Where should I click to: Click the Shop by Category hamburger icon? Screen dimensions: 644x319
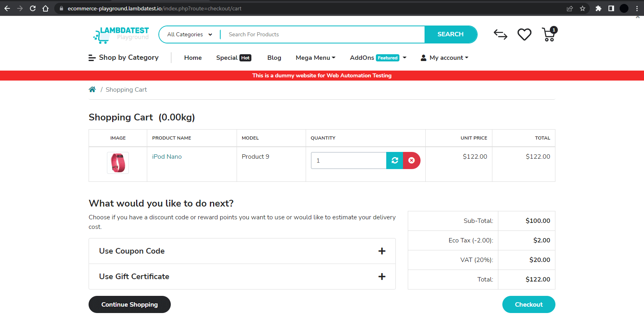tap(92, 58)
